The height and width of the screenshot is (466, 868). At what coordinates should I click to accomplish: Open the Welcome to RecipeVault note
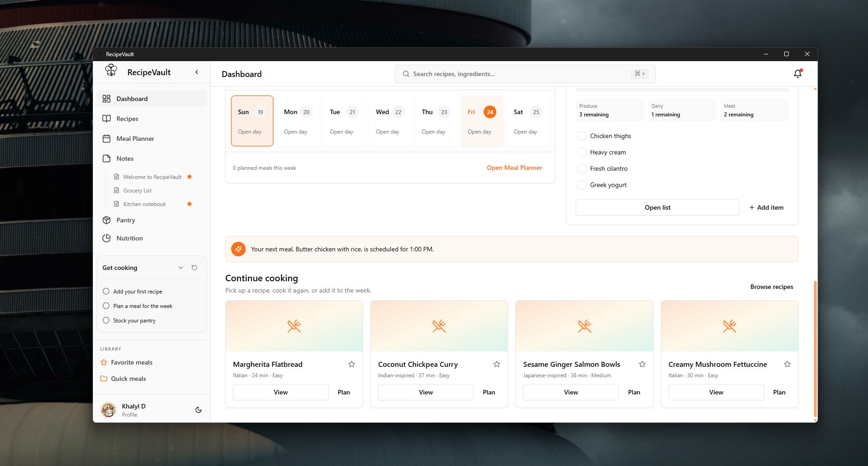point(152,177)
